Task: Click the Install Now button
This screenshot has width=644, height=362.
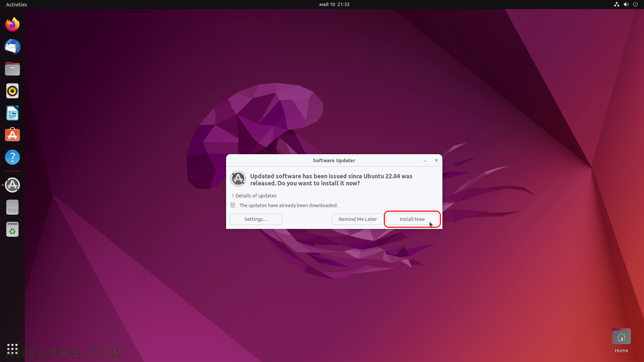Action: coord(412,219)
